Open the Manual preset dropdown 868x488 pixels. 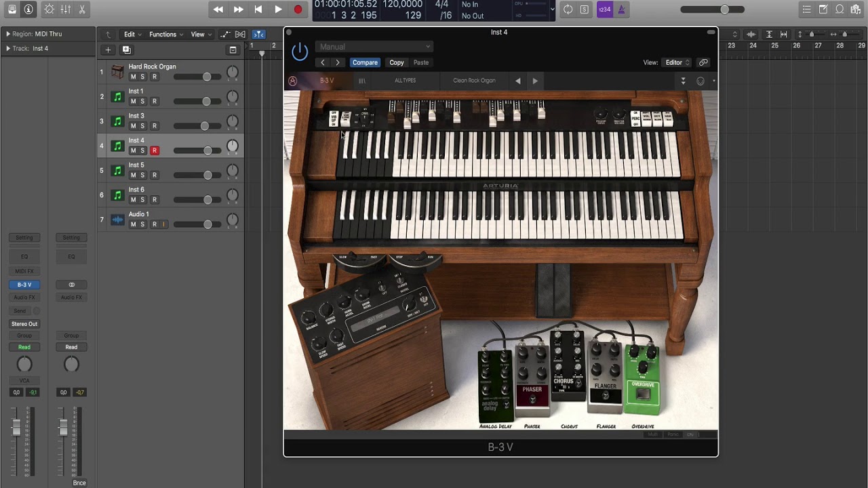pos(374,47)
